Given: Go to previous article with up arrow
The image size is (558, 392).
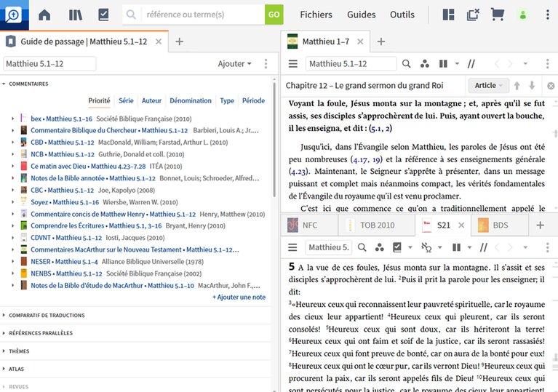Looking at the screenshot, I should point(517,85).
